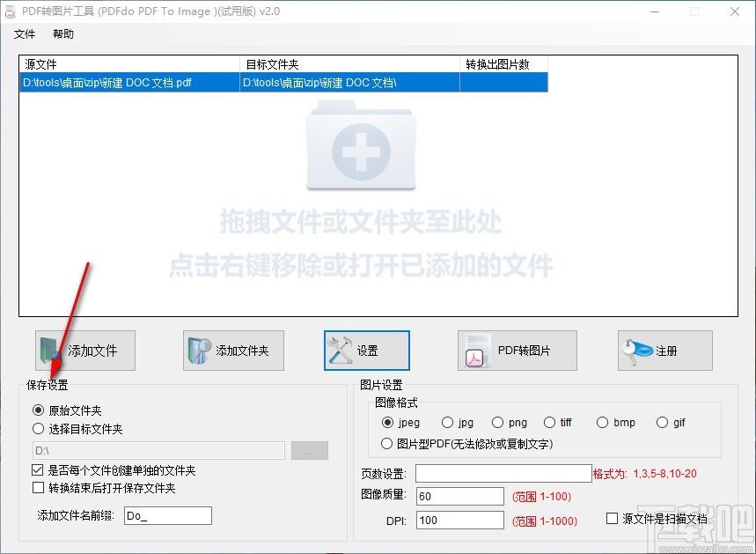Click the PDF转图片 button label
The image size is (756, 554).
[524, 351]
